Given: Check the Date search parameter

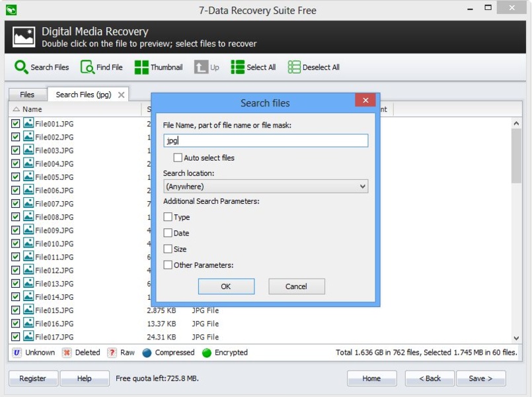Looking at the screenshot, I should click(168, 233).
